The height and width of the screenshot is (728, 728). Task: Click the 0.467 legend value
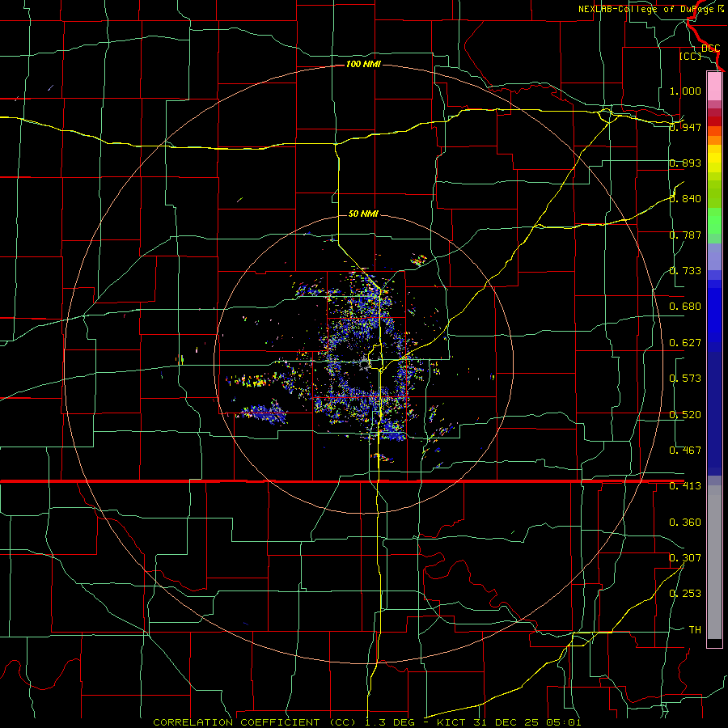685,451
